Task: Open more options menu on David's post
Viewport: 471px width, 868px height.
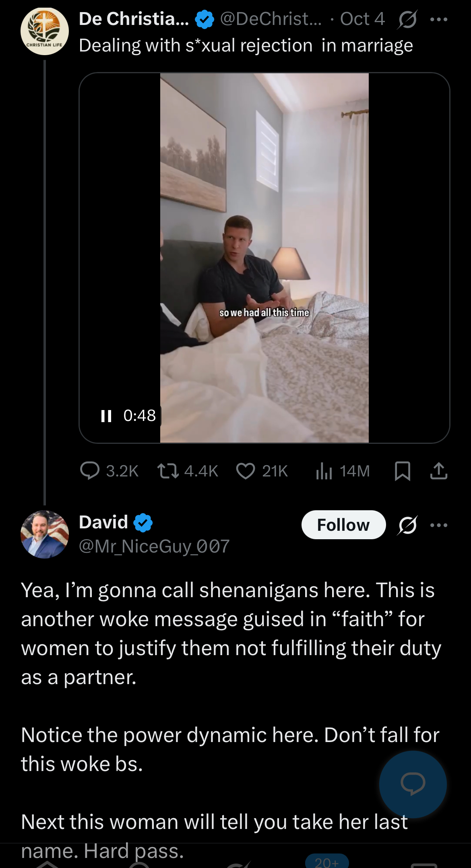Action: [x=439, y=525]
